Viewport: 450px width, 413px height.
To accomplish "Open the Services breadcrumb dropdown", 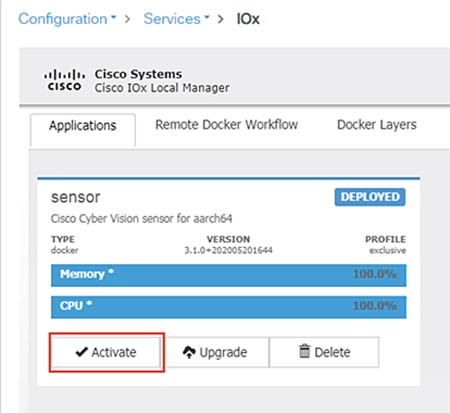I will coord(176,19).
